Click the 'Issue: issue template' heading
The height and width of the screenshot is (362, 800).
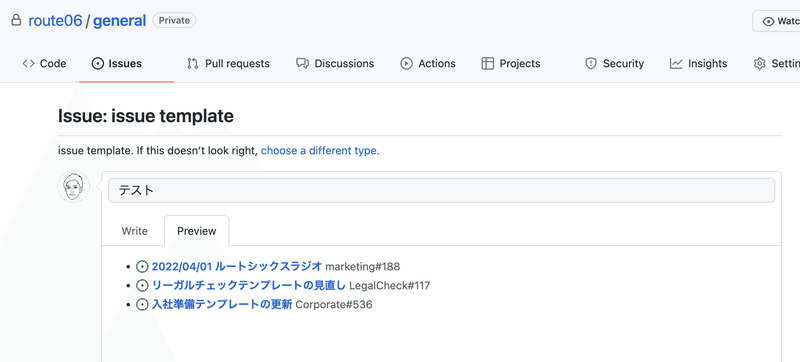pyautogui.click(x=146, y=116)
